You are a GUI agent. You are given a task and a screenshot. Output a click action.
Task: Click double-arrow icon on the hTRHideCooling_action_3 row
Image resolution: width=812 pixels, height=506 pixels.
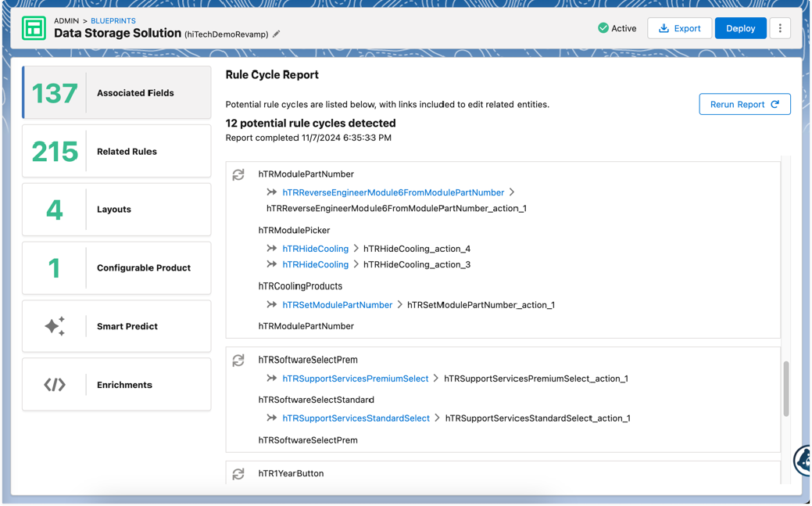tap(271, 264)
